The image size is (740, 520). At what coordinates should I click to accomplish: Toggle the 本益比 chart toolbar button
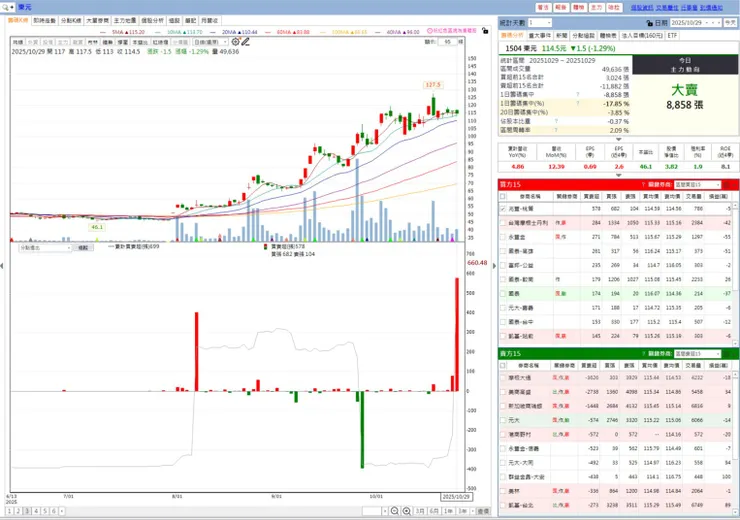point(139,42)
